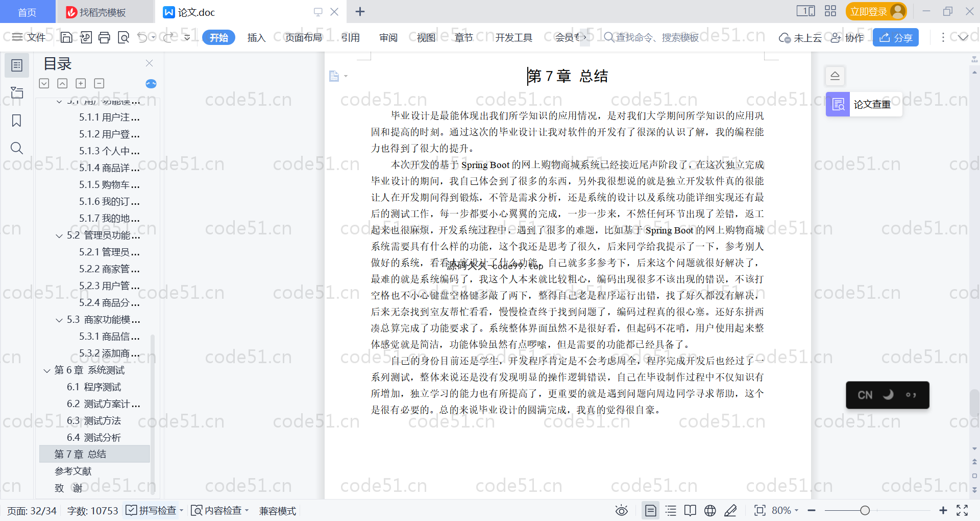Click the 未上云 cloud status
This screenshot has height=521, width=980.
point(800,37)
